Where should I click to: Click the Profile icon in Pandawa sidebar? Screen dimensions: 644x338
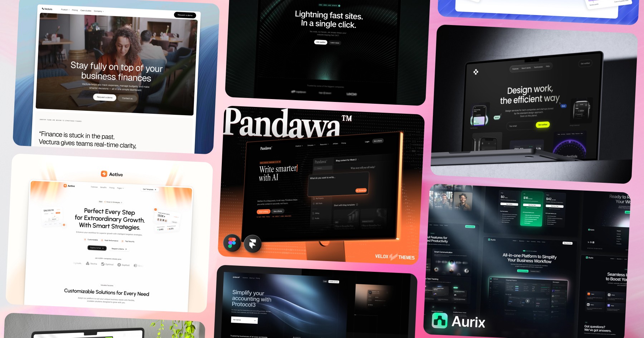tap(313, 218)
